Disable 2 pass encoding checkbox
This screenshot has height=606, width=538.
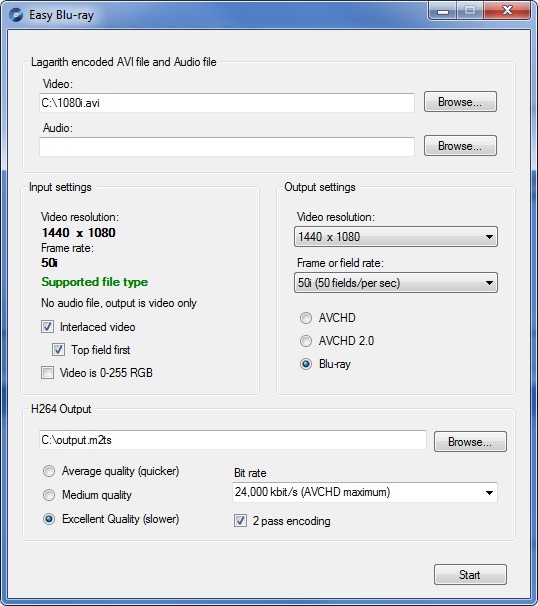(x=240, y=521)
